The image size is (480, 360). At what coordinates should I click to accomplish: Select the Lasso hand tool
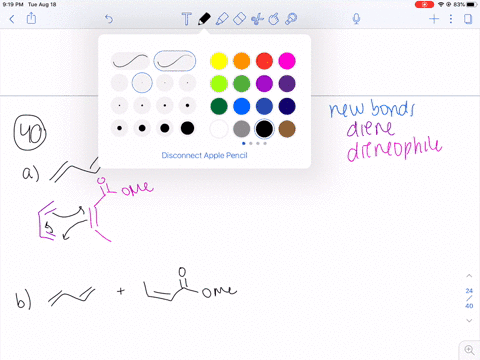click(x=274, y=19)
